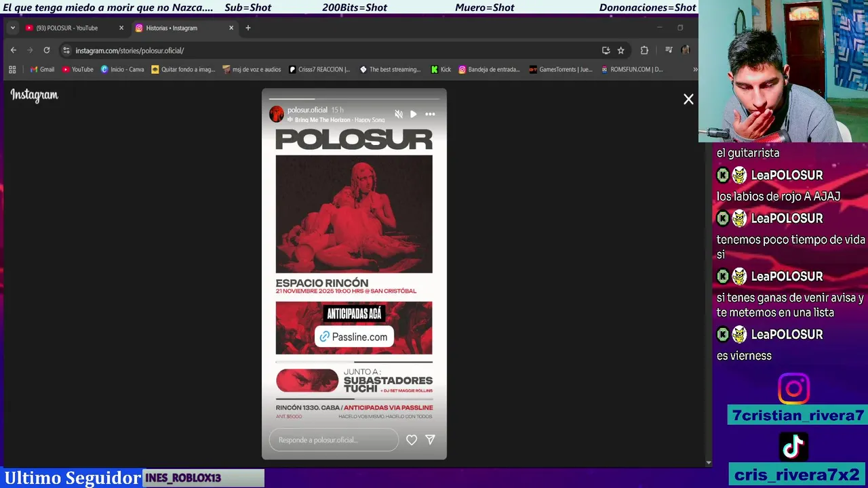Open the GamesTorrents bookmark
The image size is (868, 488).
(x=561, y=69)
